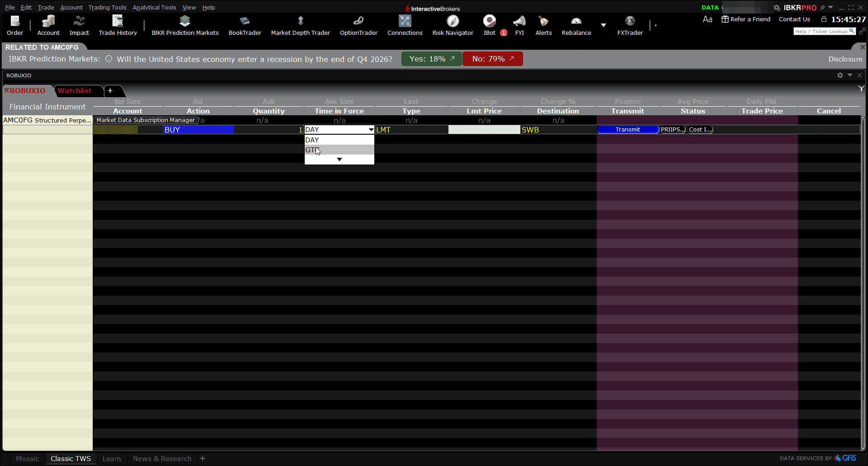Viewport: 868px width, 466px height.
Task: Open the Edit menu
Action: point(26,7)
